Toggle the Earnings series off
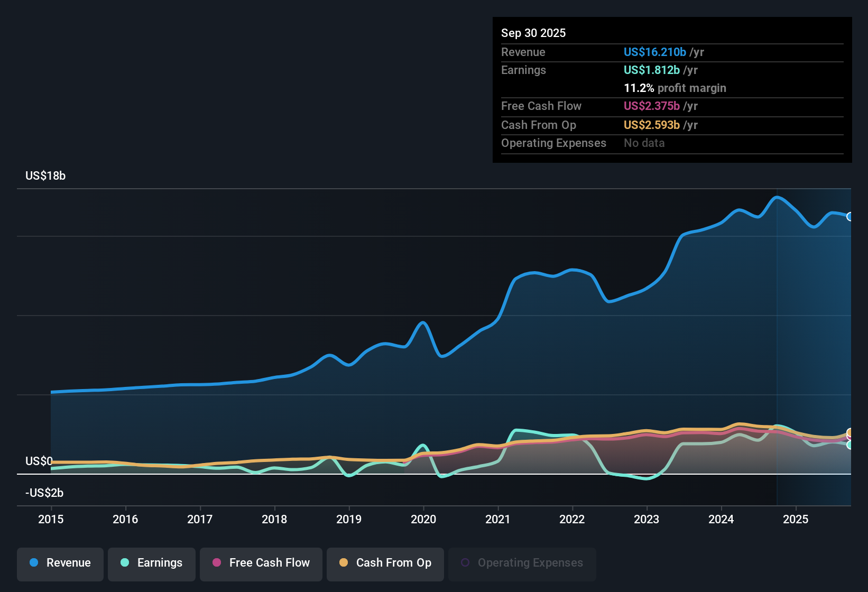Viewport: 868px width, 592px height. pyautogui.click(x=151, y=563)
